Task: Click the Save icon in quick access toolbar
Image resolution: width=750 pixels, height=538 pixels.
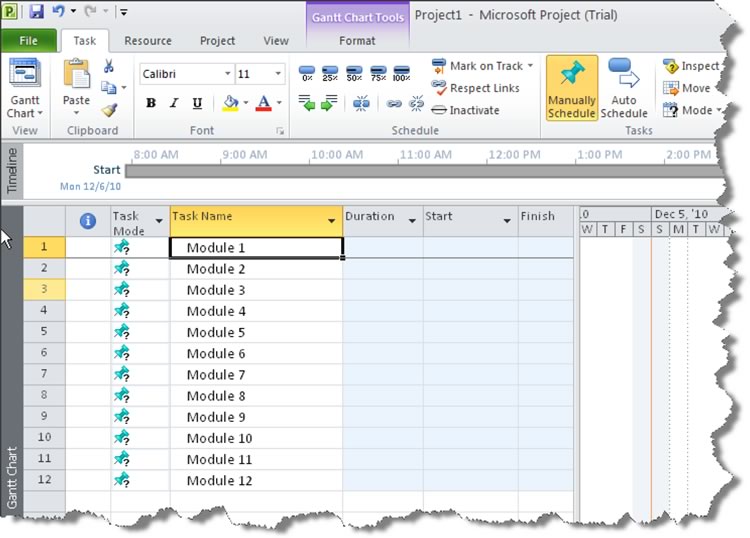Action: tap(37, 12)
